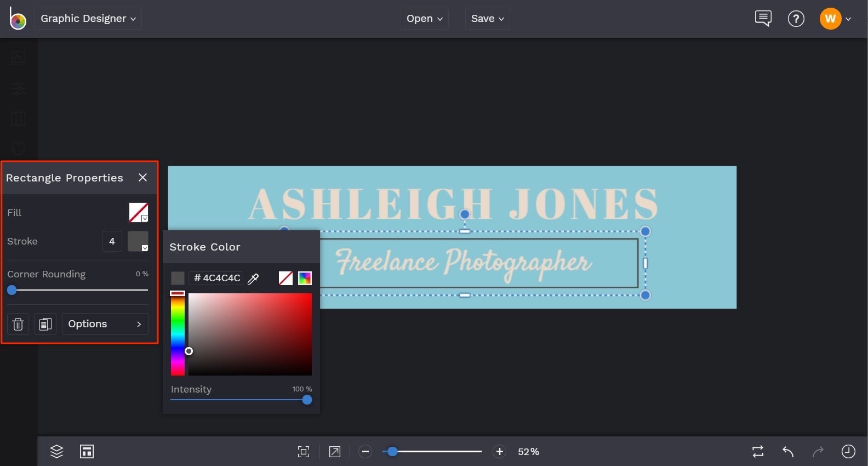
Task: Open the W user account menu
Action: tap(836, 19)
